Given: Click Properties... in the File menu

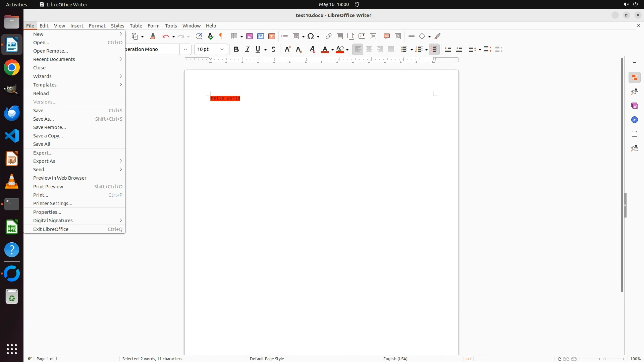Looking at the screenshot, I should [47, 212].
